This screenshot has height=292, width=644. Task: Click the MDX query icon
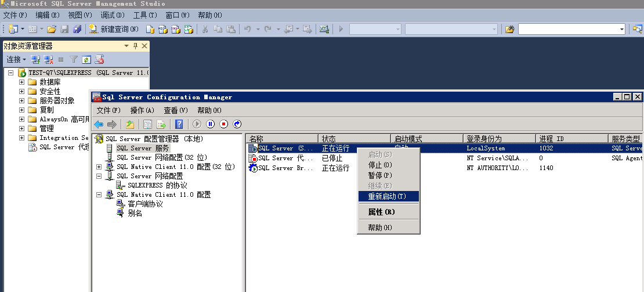[x=163, y=29]
